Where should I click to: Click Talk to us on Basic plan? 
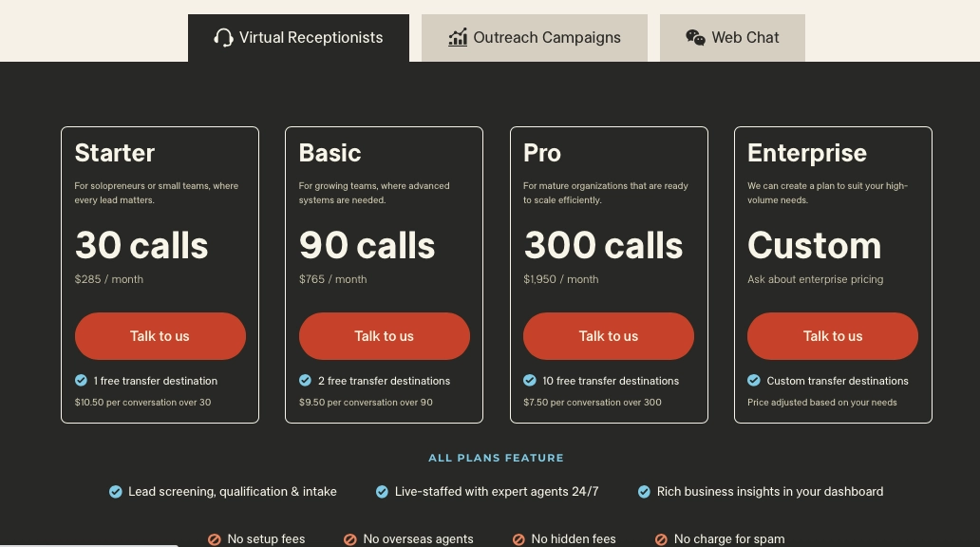click(385, 336)
